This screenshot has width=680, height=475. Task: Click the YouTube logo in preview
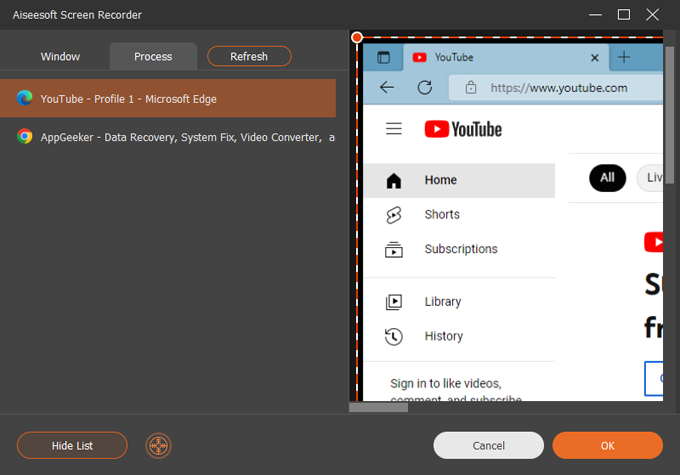point(463,129)
